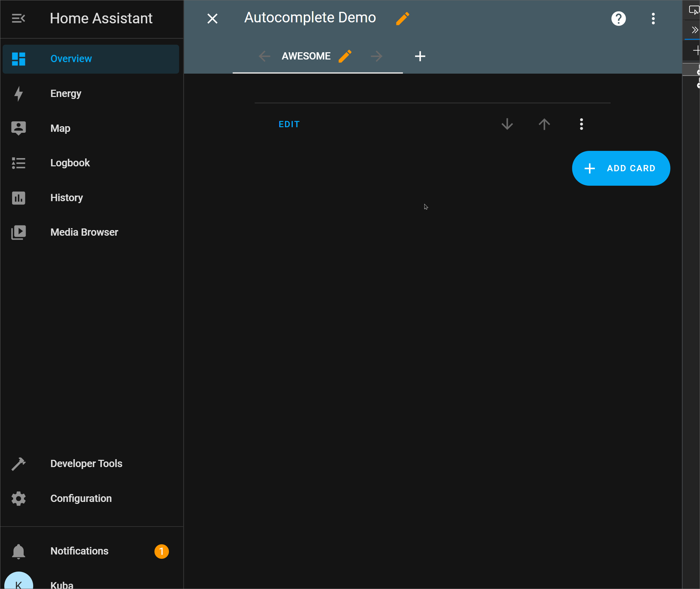Open the dashboard overflow menu

[653, 19]
